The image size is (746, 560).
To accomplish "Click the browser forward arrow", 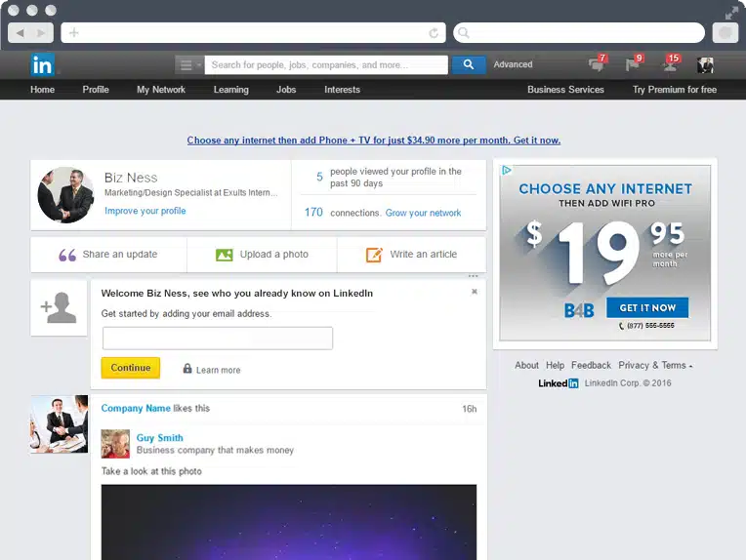I will pos(42,33).
